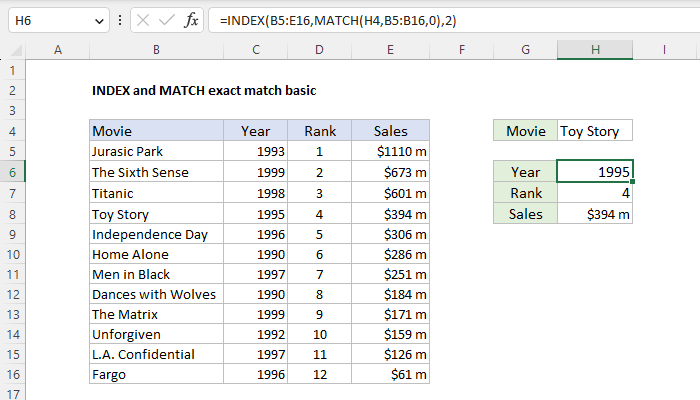Select result cell H6 showing 1995
Image resolution: width=700 pixels, height=400 pixels.
[x=595, y=171]
